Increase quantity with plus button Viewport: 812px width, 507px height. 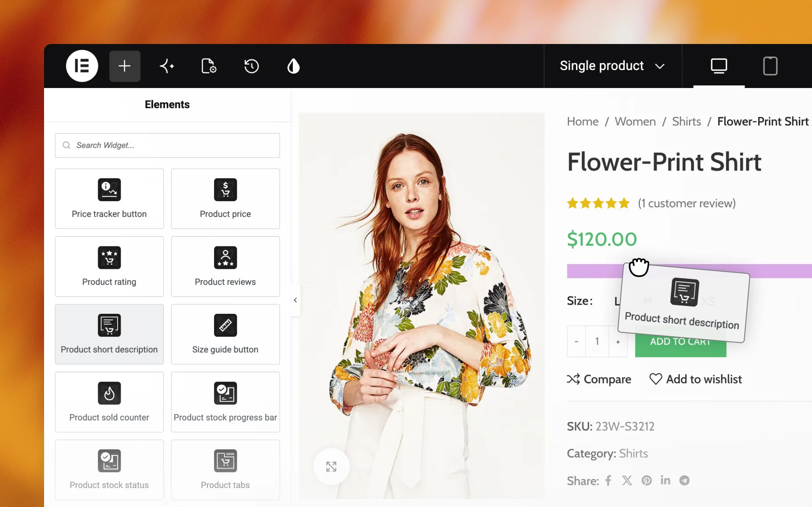[618, 342]
